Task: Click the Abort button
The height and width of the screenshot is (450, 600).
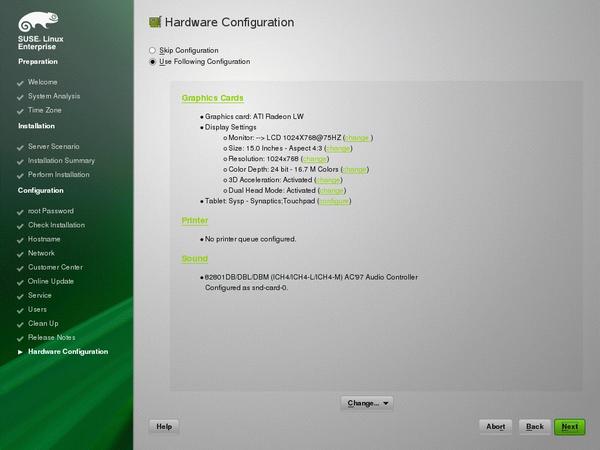Action: pyautogui.click(x=496, y=426)
